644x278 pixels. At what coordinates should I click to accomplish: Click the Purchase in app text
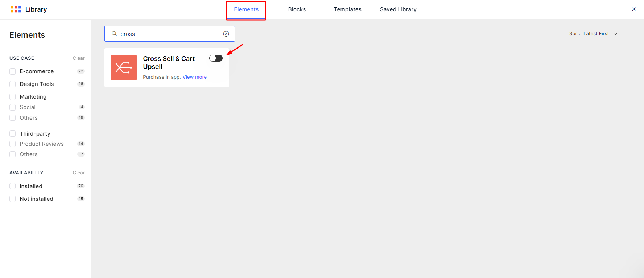pos(162,77)
